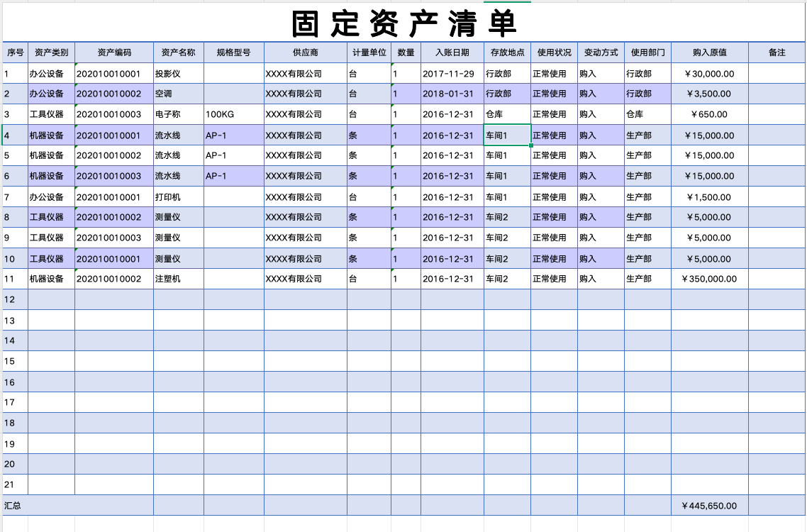Select 工具仪器 category cell in row 9
807x532 pixels.
[x=52, y=238]
